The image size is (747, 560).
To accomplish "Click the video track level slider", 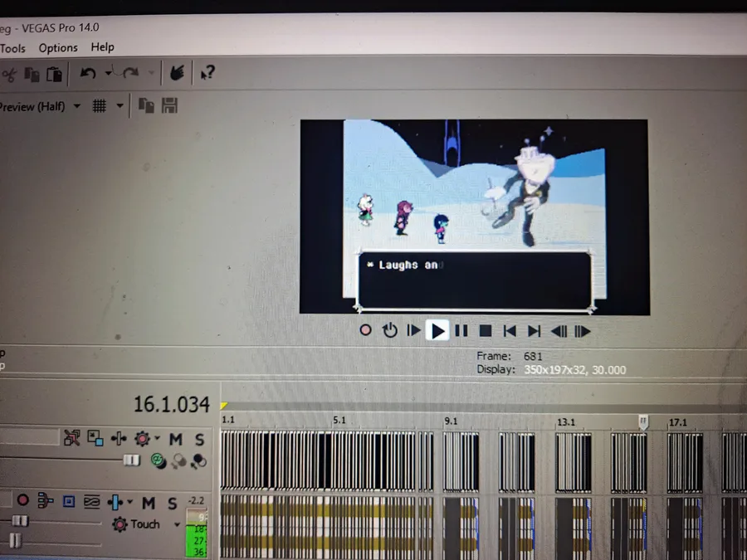I will (131, 460).
